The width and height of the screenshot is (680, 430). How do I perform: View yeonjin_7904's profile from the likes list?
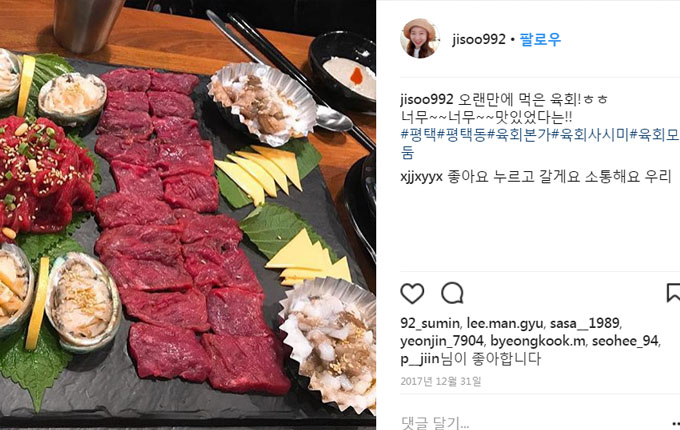coord(442,342)
